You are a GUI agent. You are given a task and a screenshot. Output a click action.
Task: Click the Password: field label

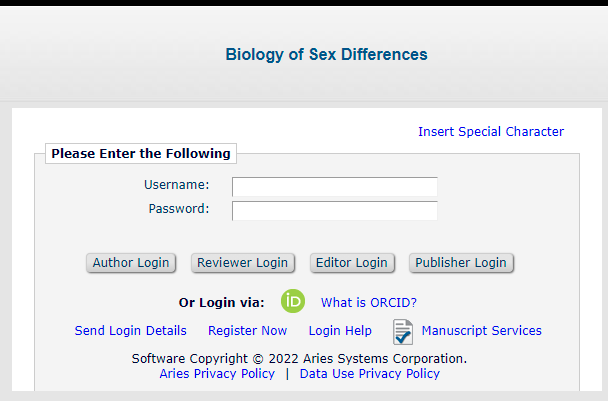point(179,209)
